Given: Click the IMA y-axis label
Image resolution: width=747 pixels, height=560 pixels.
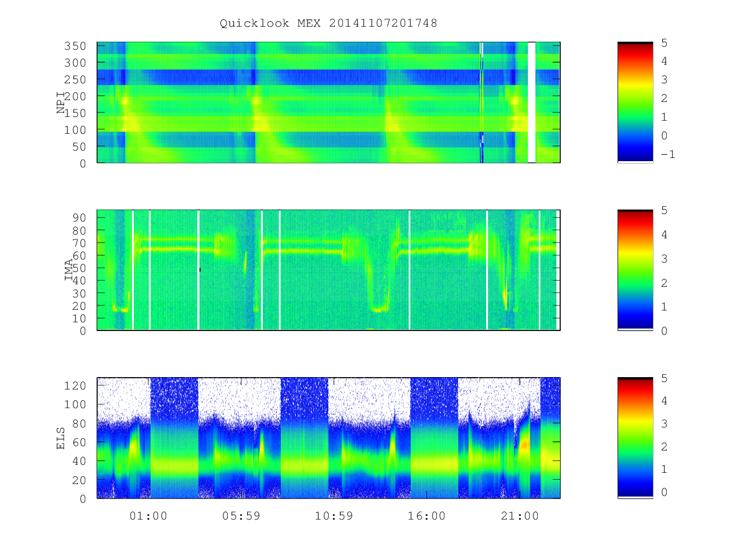Looking at the screenshot, I should click(68, 271).
